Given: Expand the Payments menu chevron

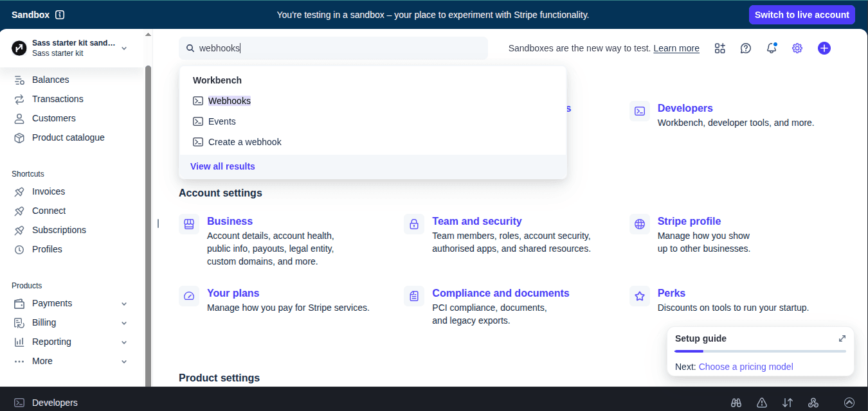Looking at the screenshot, I should tap(124, 304).
